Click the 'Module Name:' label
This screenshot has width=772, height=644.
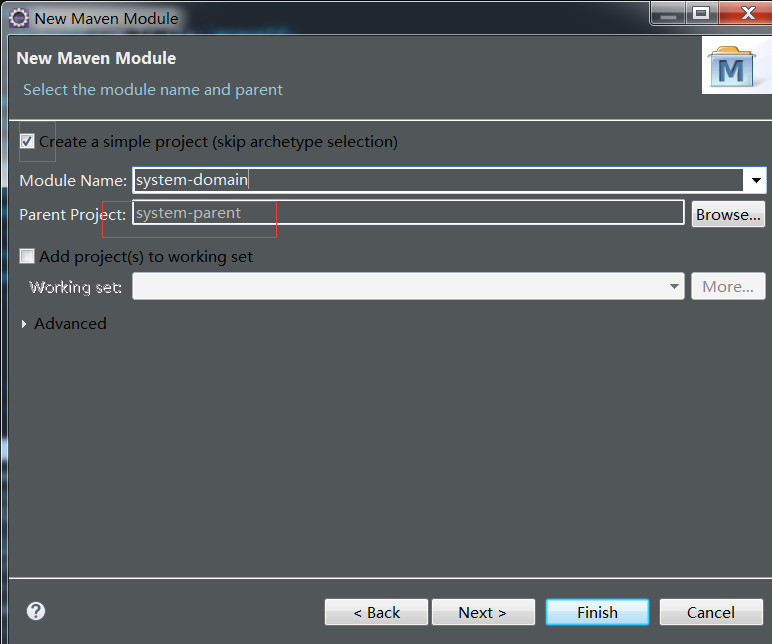click(x=73, y=181)
